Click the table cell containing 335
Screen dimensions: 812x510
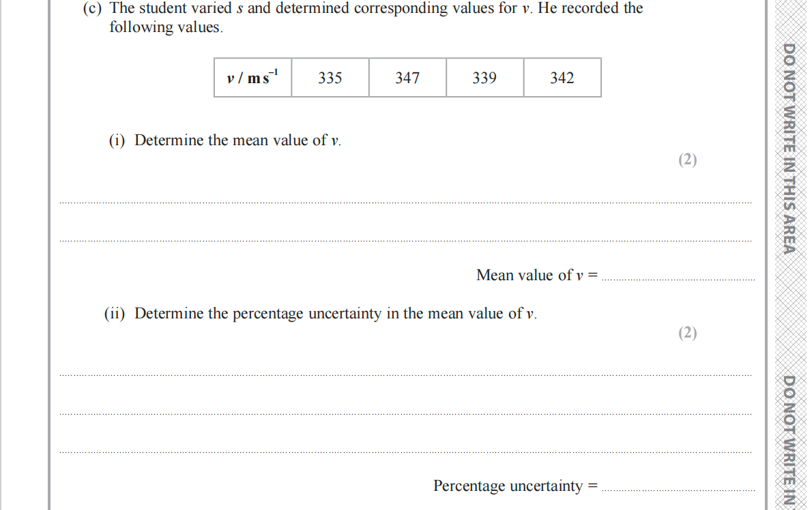pos(330,78)
